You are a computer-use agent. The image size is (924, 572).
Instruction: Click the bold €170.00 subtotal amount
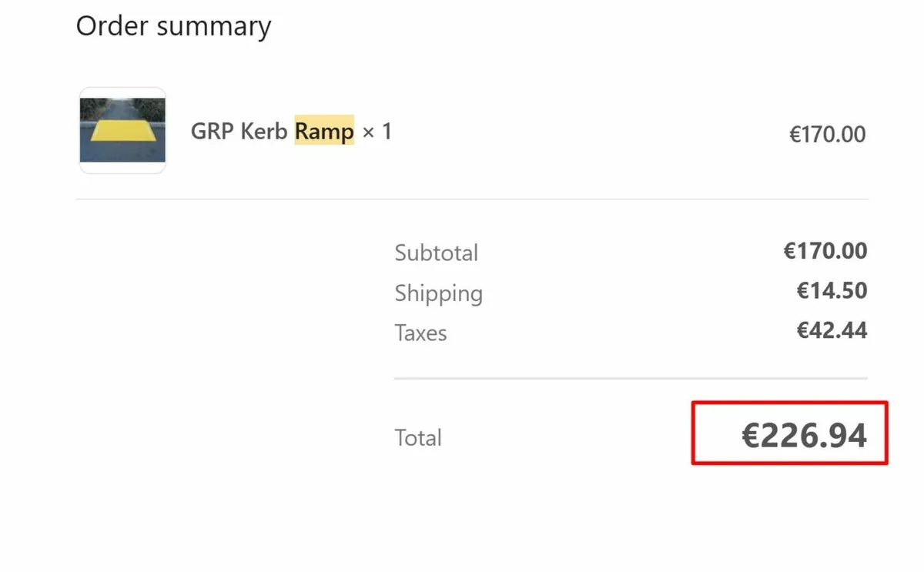coord(825,251)
